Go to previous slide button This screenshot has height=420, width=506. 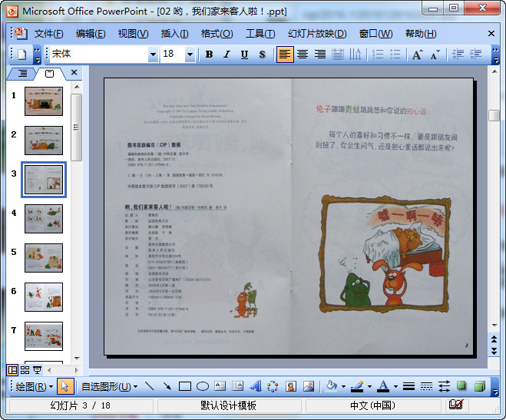click(494, 339)
